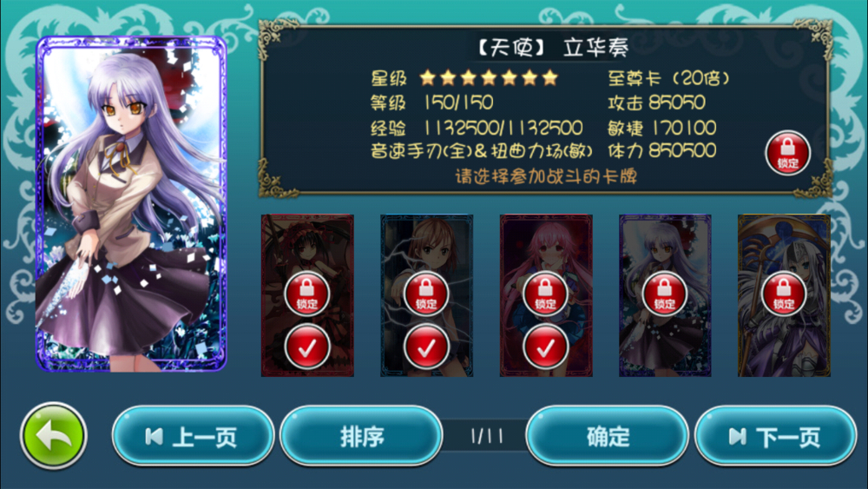868x489 pixels.
Task: Uncheck the checkmark on first card
Action: pos(307,347)
